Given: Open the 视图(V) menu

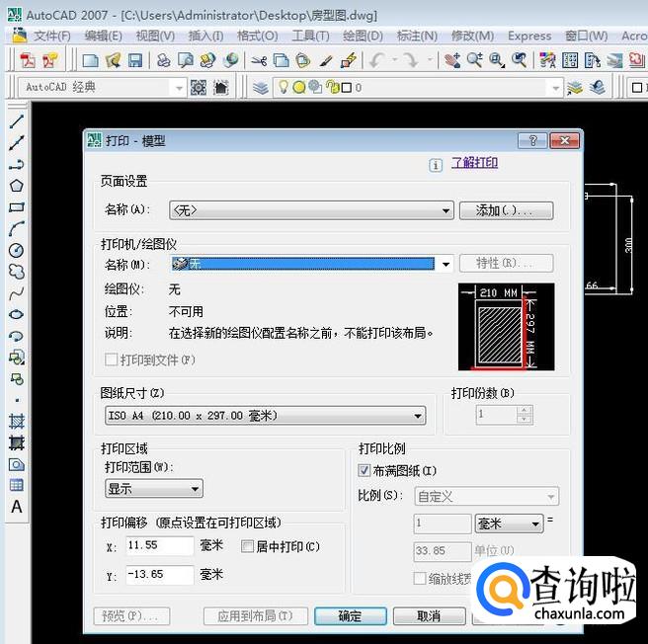Looking at the screenshot, I should tap(155, 36).
